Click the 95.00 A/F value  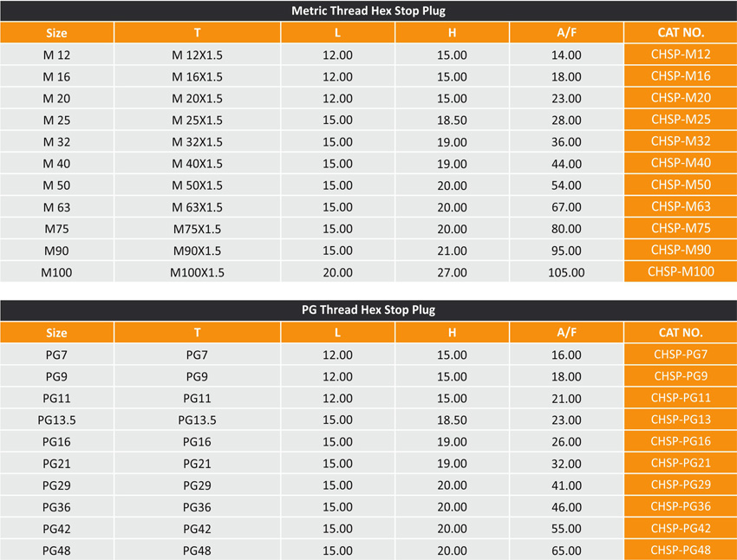[x=566, y=251]
